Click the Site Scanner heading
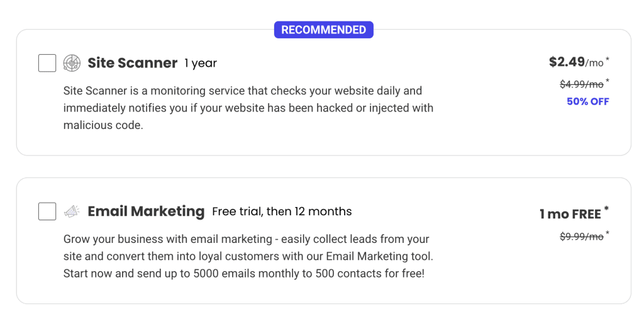Screen dimensions: 644x321 pos(132,63)
